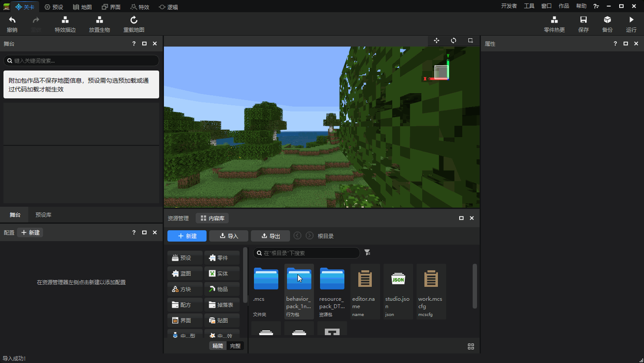
Task: Float the resource manager panel
Action: [461, 218]
